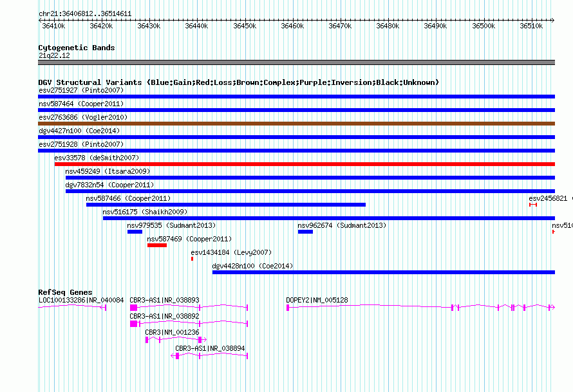The height and width of the screenshot is (392, 573).
Task: Click the short nsv962674 (Sudmant2013) blue bar
Action: tap(306, 232)
